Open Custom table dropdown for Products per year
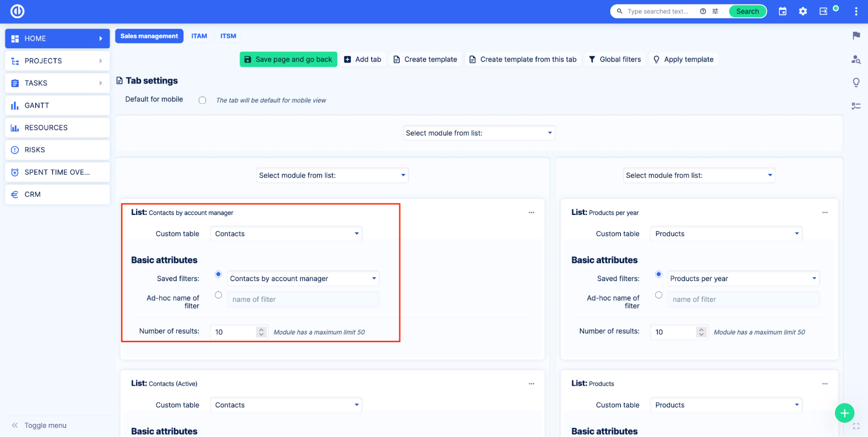The width and height of the screenshot is (868, 437). 726,234
